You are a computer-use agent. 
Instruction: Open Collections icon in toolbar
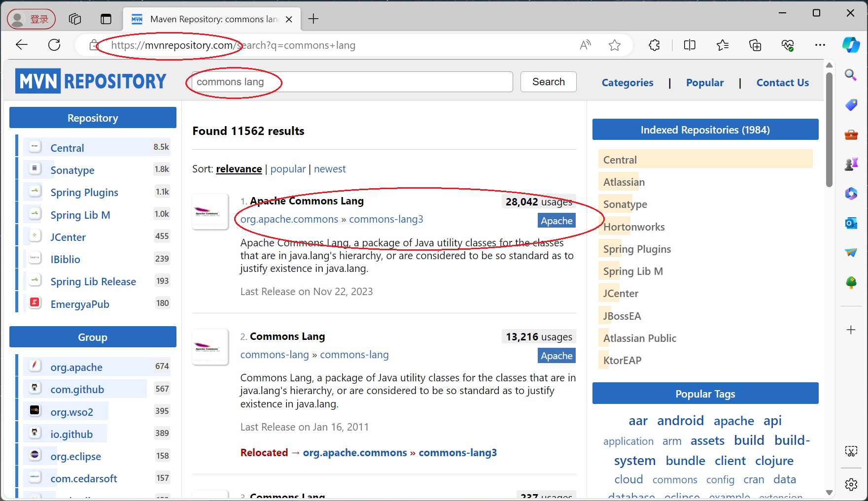755,45
